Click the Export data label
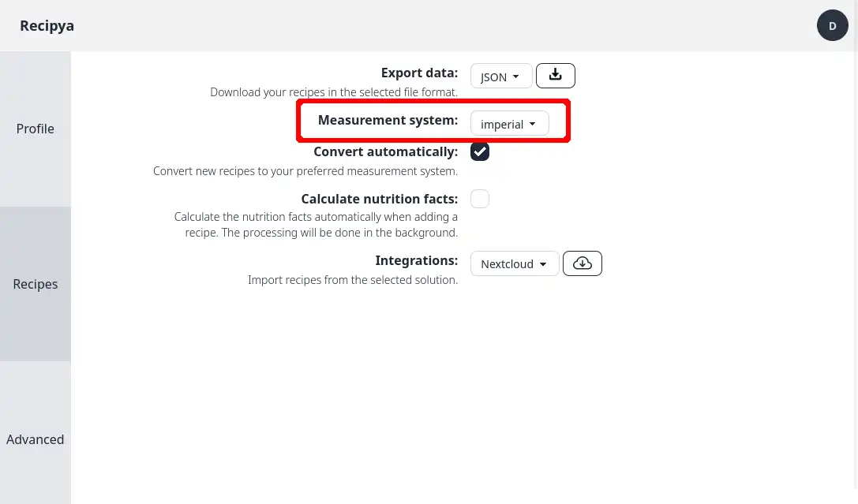Image resolution: width=858 pixels, height=504 pixels. point(420,73)
